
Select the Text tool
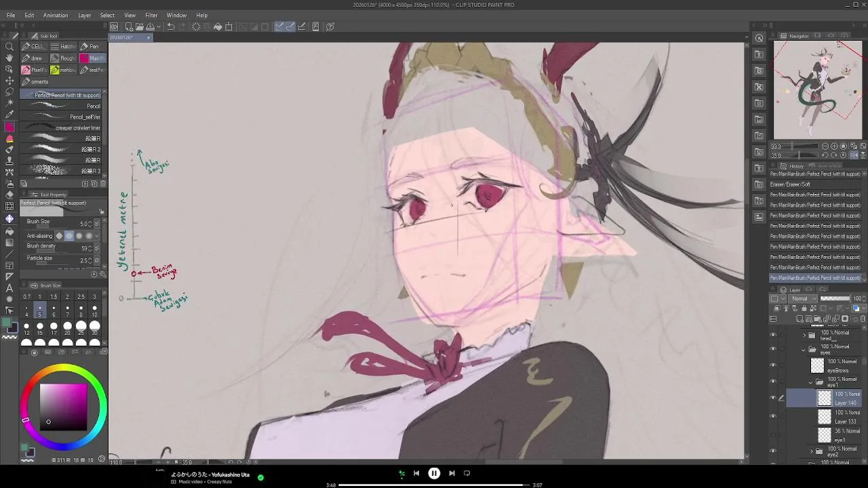pos(9,288)
